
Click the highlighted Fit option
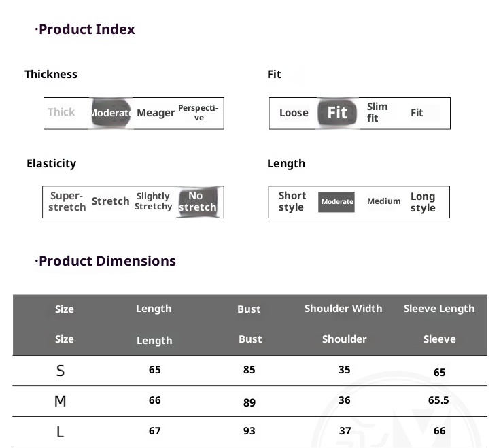337,113
